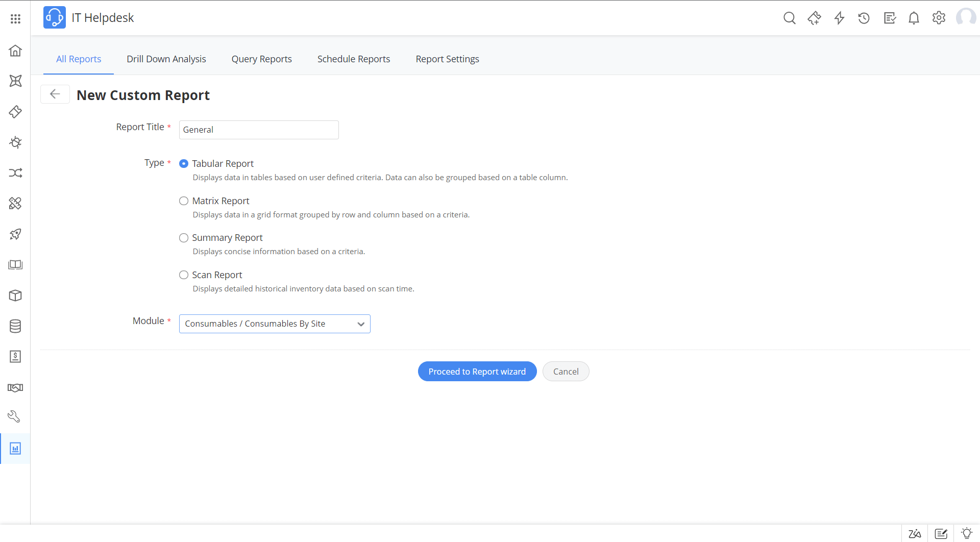Select the bug icon in the left sidebar
Screen dimensions: 980x542
point(15,142)
